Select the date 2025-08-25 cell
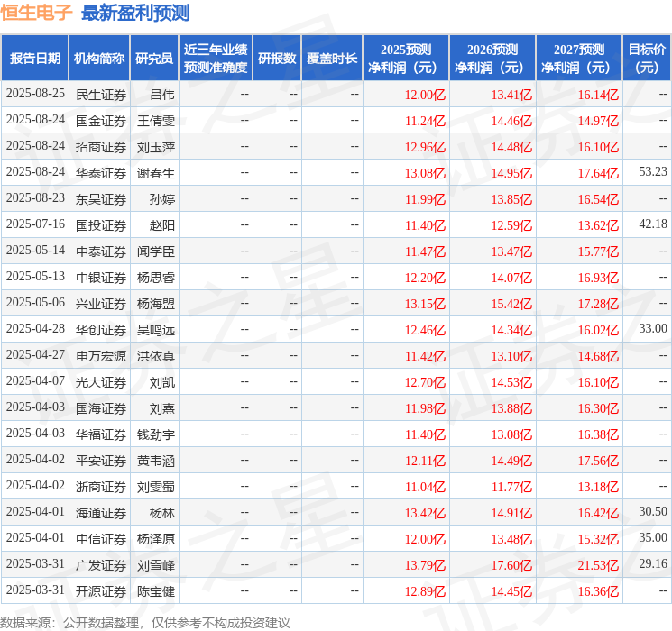This screenshot has height=631, width=672. 35,94
